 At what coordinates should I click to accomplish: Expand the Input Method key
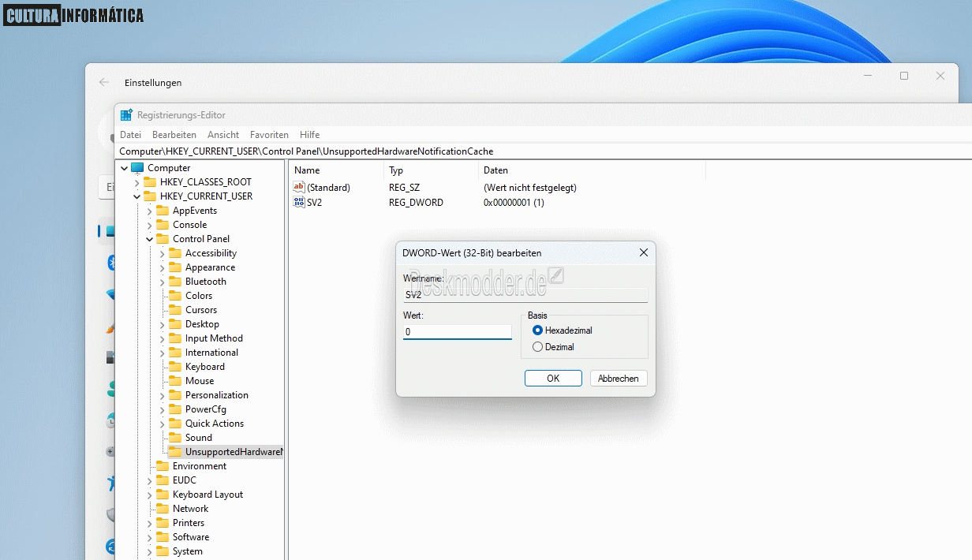coord(162,338)
